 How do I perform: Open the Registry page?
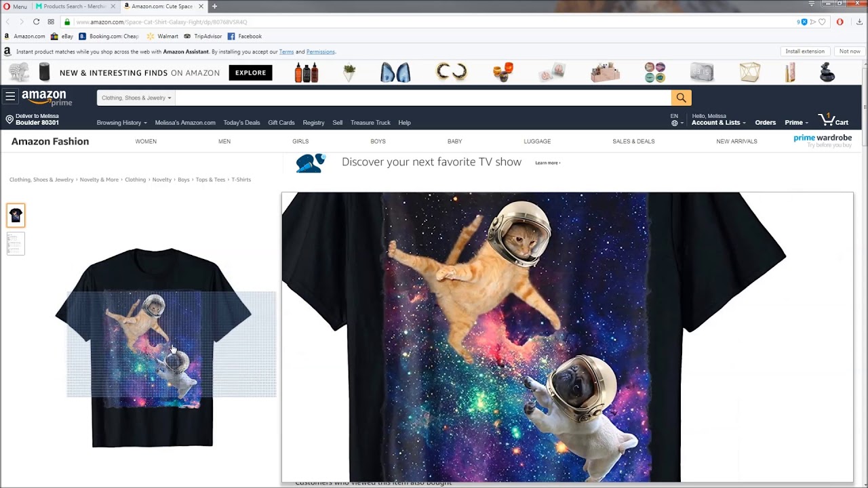pyautogui.click(x=313, y=123)
